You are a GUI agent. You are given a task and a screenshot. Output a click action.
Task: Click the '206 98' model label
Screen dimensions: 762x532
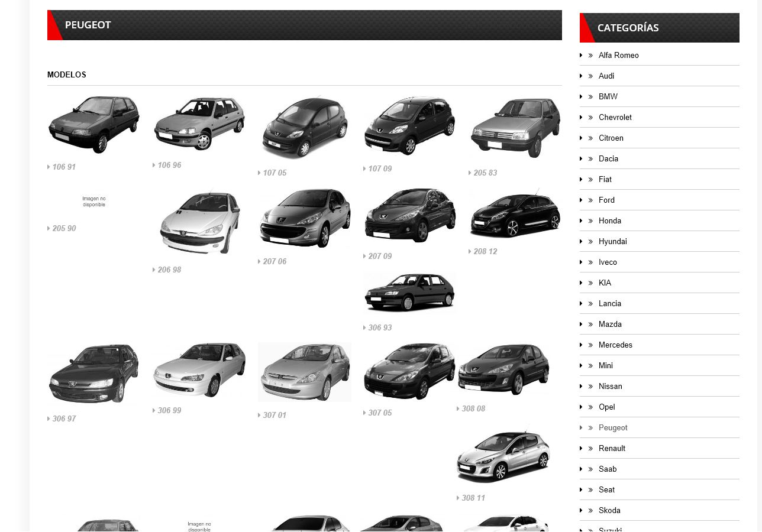(169, 270)
